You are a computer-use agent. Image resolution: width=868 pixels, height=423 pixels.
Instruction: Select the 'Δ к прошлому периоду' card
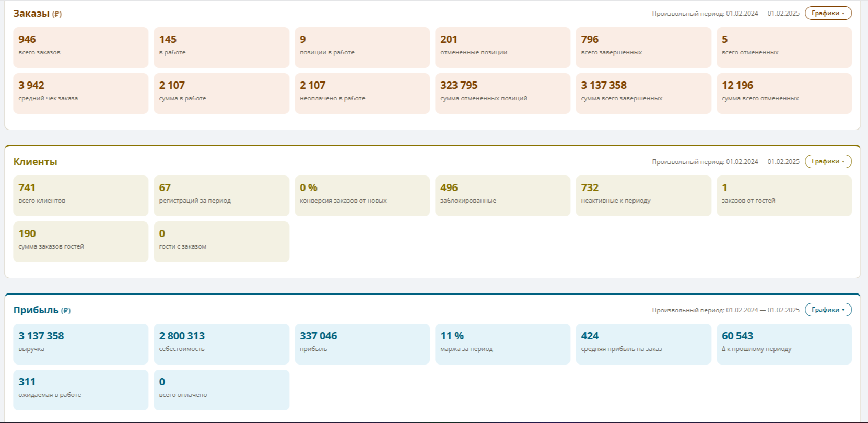coord(784,344)
